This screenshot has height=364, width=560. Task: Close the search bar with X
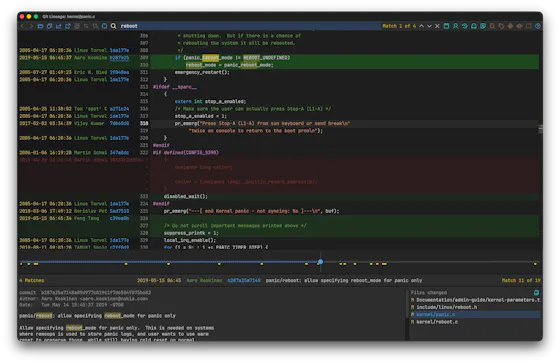click(437, 26)
